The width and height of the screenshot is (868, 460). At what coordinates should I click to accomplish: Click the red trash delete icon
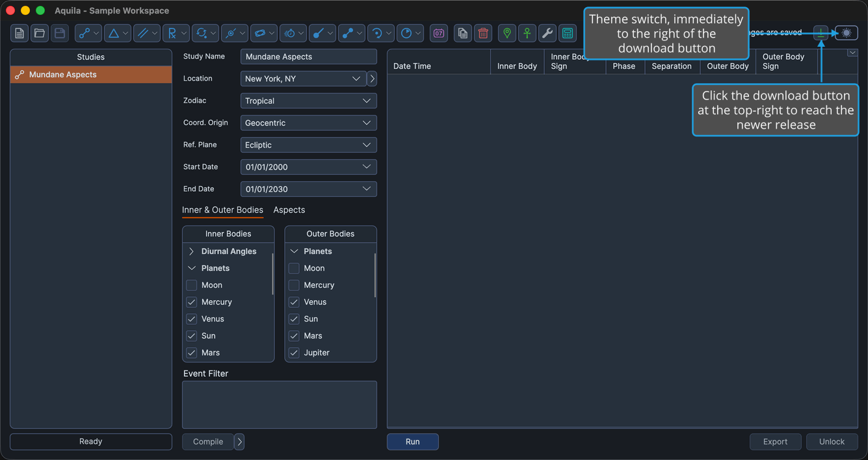[x=483, y=33]
